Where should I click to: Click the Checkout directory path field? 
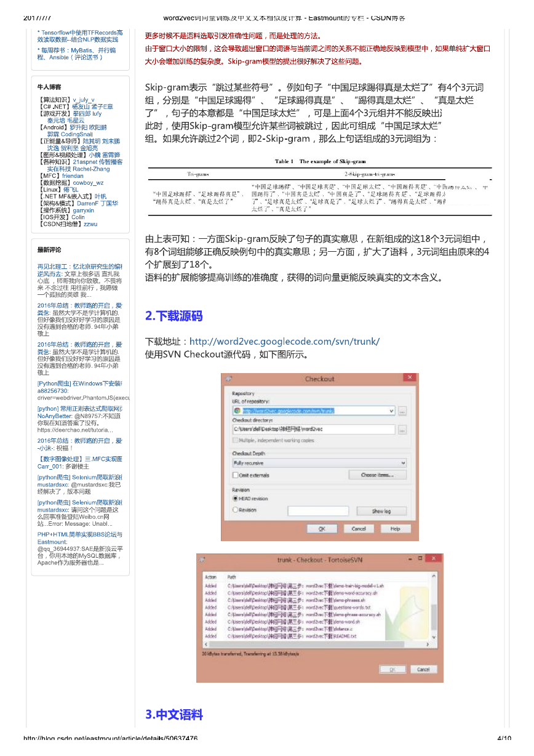point(314,429)
